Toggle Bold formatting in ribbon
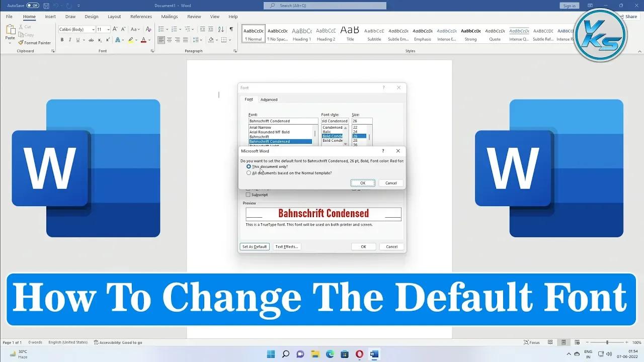The image size is (644, 362). coord(61,40)
